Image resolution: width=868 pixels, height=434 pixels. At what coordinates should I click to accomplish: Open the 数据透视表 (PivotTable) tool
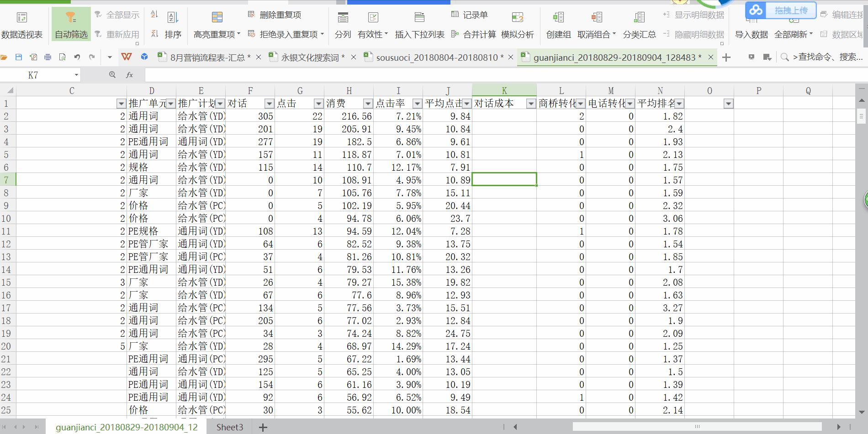[x=21, y=24]
